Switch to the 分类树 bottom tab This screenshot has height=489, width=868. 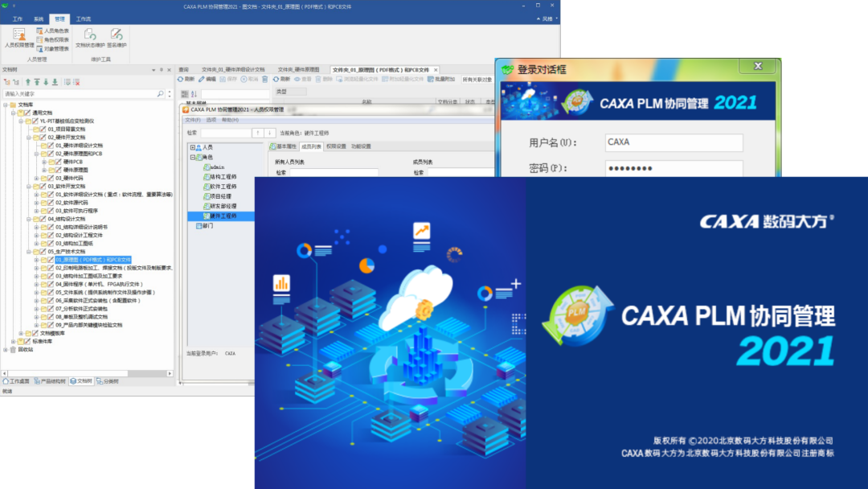tap(108, 381)
